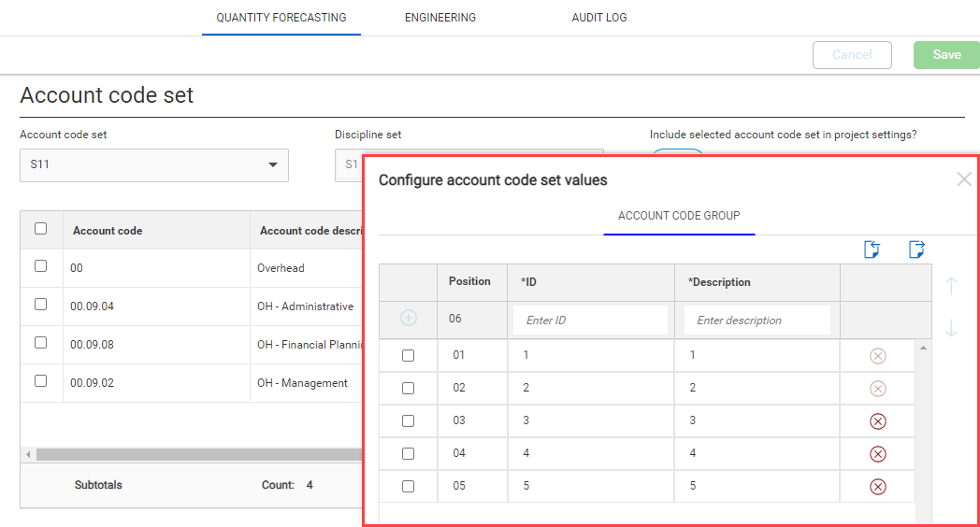980x527 pixels.
Task: Switch to the Engineering tab
Action: point(440,18)
